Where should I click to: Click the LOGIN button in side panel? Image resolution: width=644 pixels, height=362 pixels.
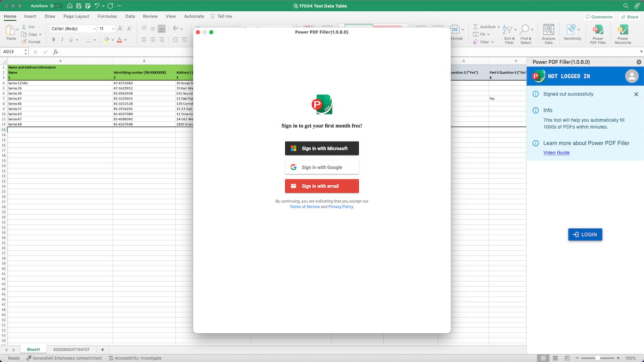point(585,234)
